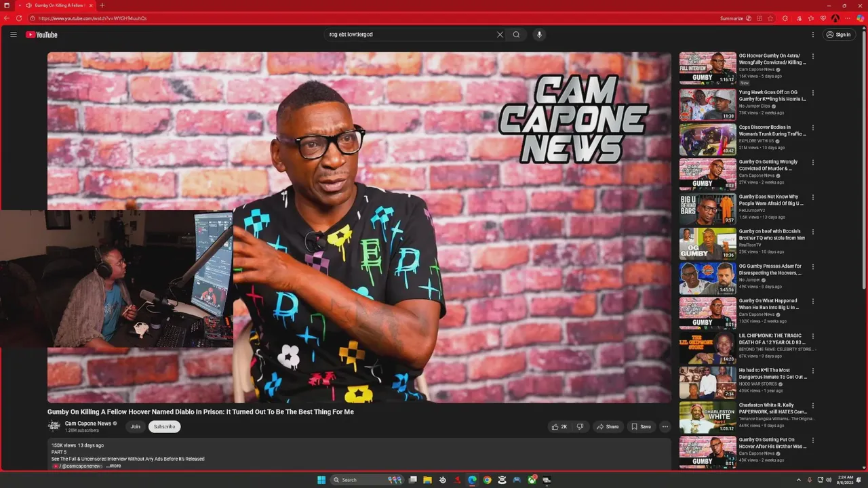Open Microsoft Edge from the taskbar
Image resolution: width=868 pixels, height=488 pixels.
tap(472, 480)
